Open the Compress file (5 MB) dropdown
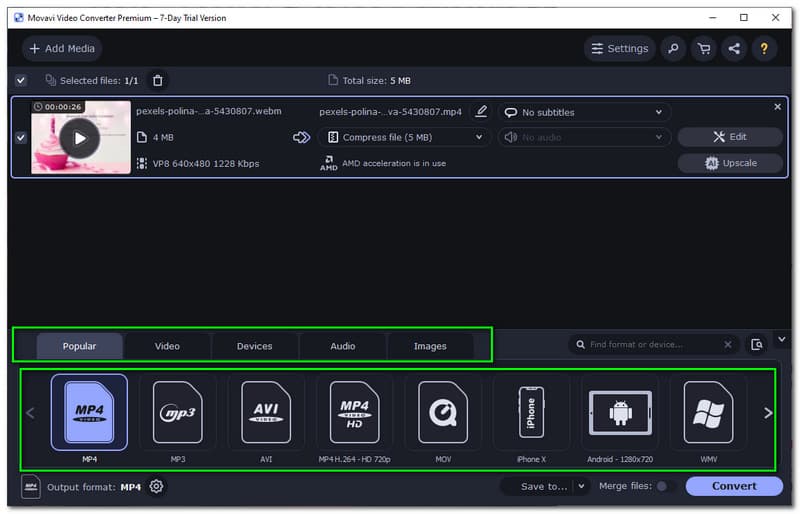The height and width of the screenshot is (514, 800). [x=404, y=137]
